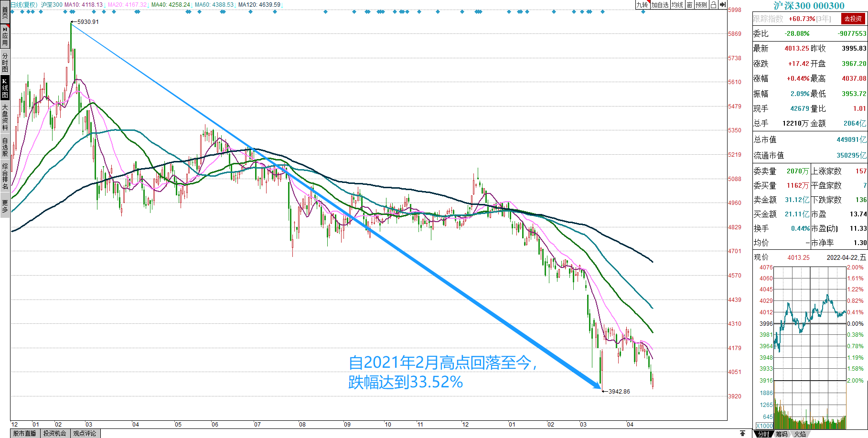This screenshot has width=868, height=438.
Task: Click the X1000 volume scale box
Action: pos(764,426)
